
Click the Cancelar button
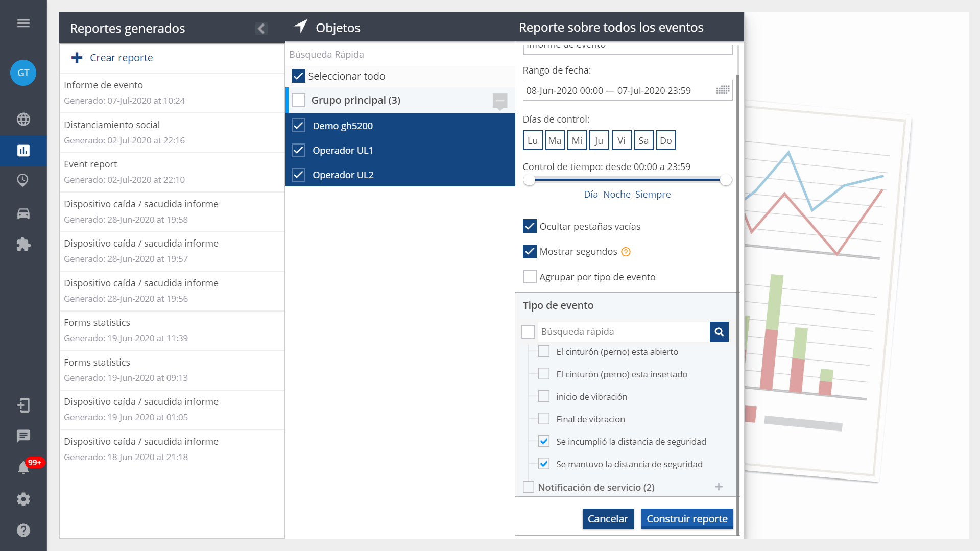coord(608,519)
